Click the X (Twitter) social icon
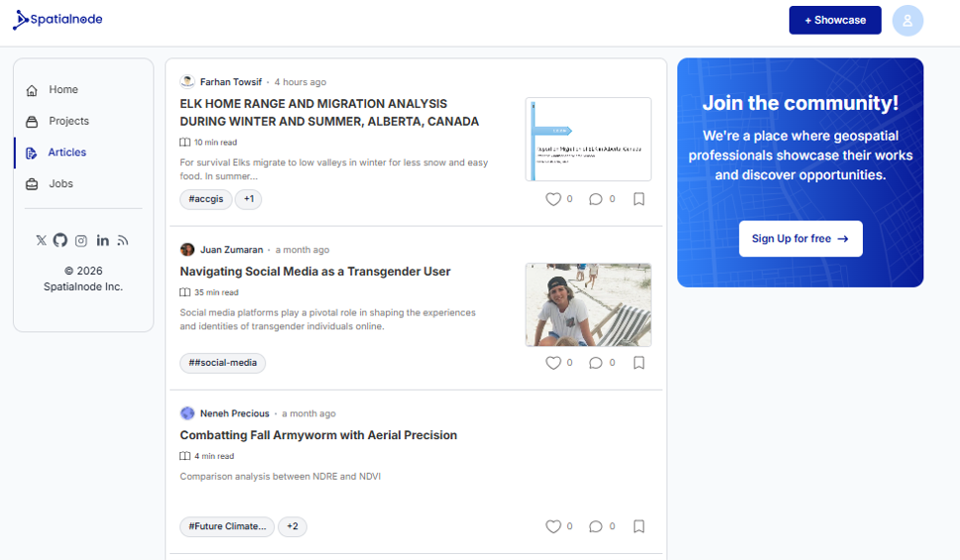This screenshot has width=960, height=560. pyautogui.click(x=41, y=241)
